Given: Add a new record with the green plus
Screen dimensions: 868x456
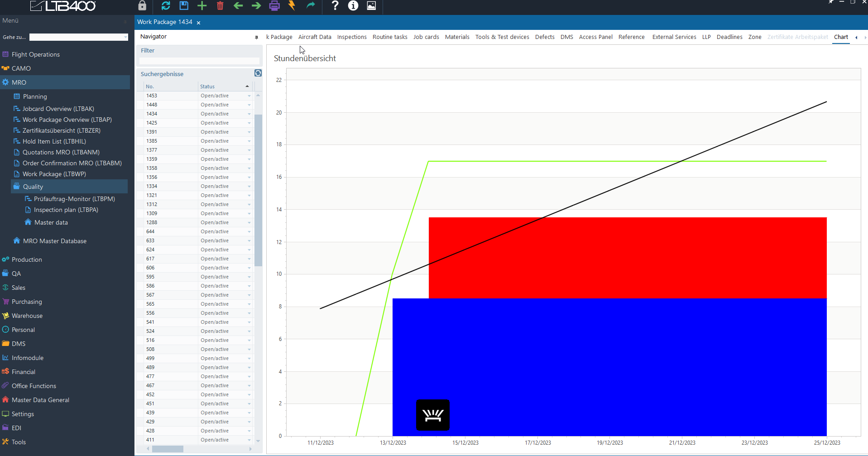Looking at the screenshot, I should (202, 6).
